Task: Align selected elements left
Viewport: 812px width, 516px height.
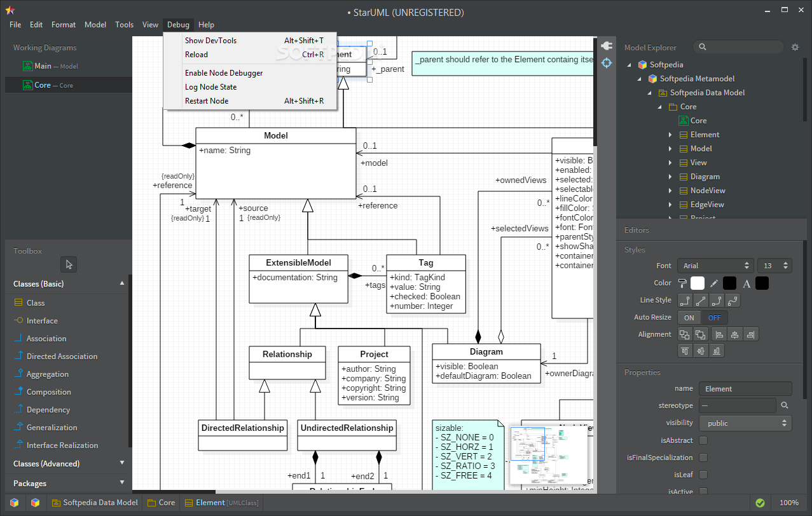Action: [x=720, y=334]
